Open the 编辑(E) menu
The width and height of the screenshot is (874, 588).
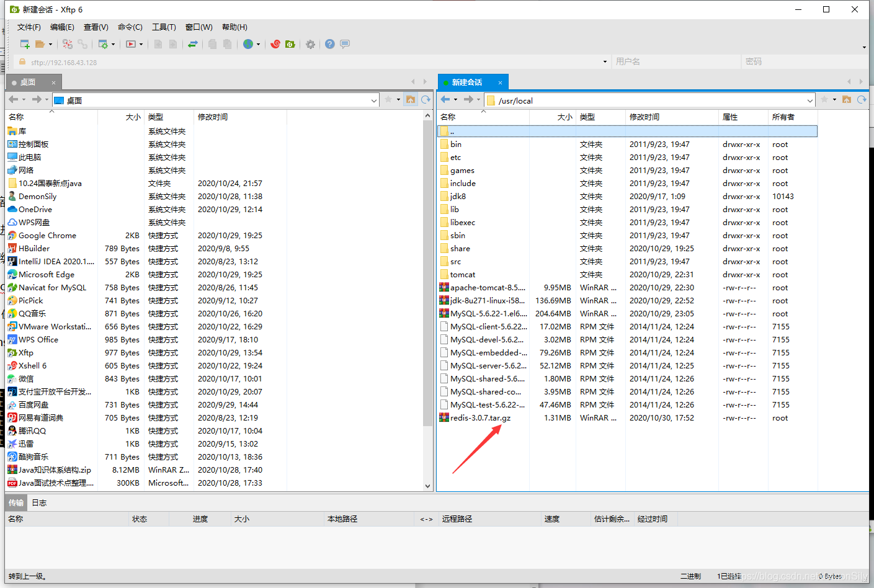point(62,27)
